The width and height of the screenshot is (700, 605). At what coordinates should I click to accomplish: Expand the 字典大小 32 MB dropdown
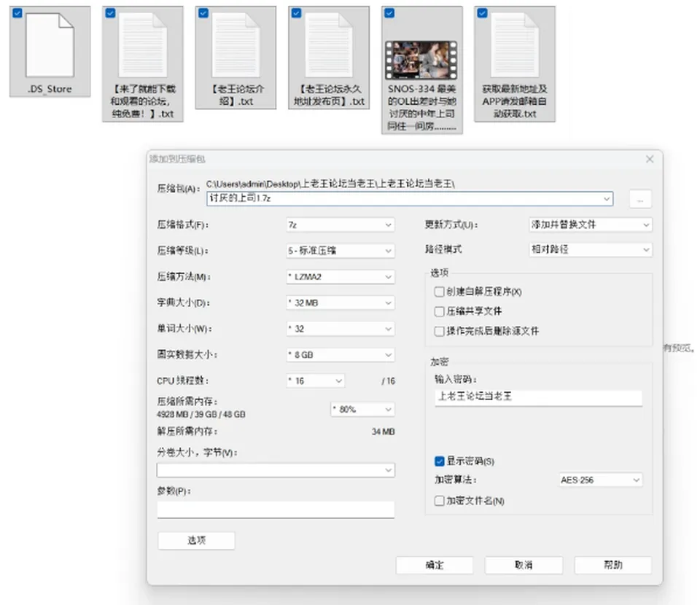click(341, 303)
